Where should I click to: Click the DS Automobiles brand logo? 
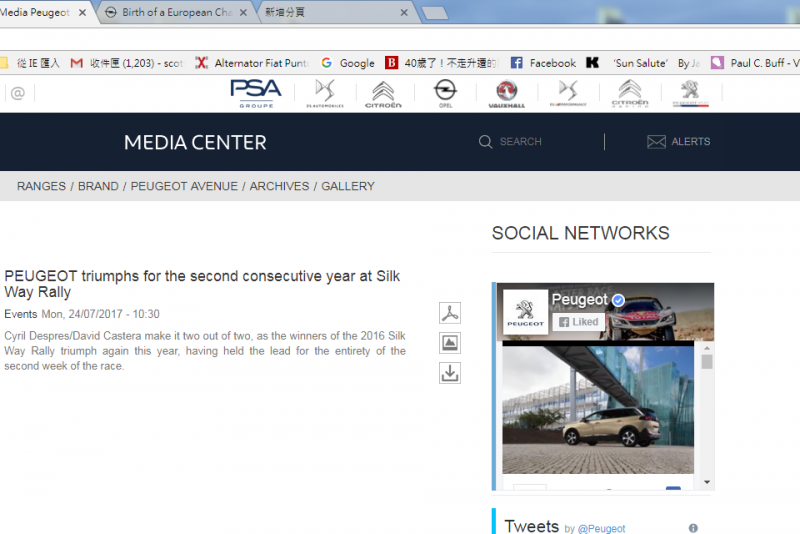(325, 93)
